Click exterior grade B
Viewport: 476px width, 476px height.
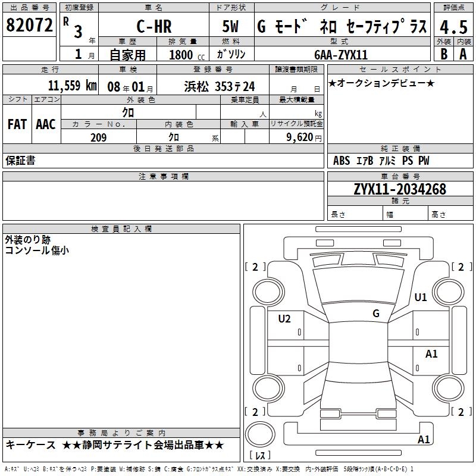(x=443, y=54)
